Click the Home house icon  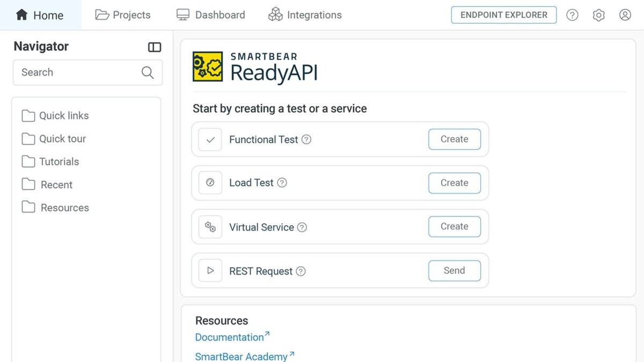coord(21,15)
